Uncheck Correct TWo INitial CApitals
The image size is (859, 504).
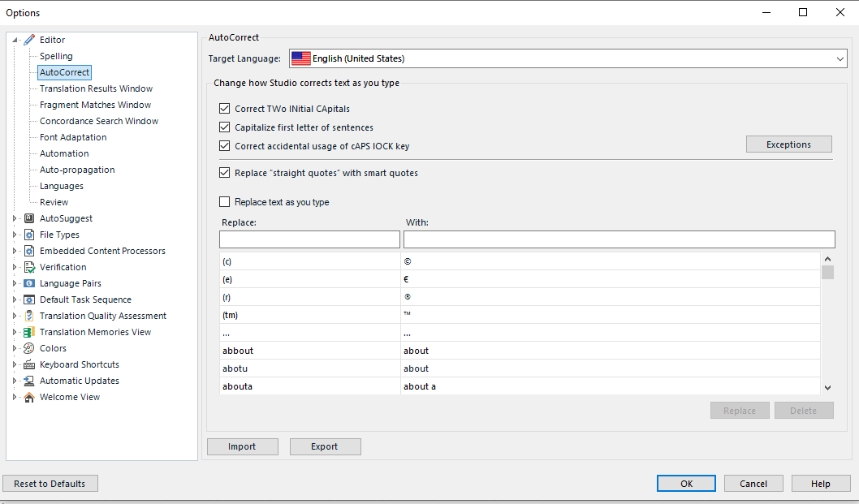pos(225,108)
